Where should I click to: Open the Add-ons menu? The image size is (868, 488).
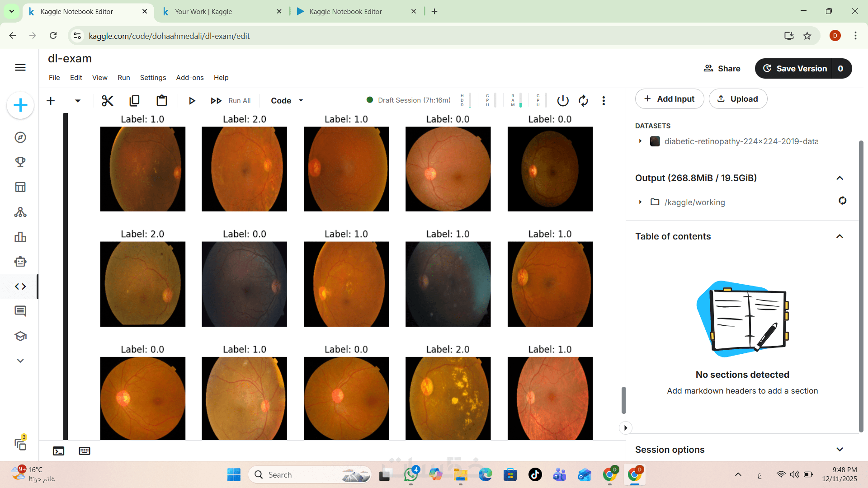pos(189,77)
